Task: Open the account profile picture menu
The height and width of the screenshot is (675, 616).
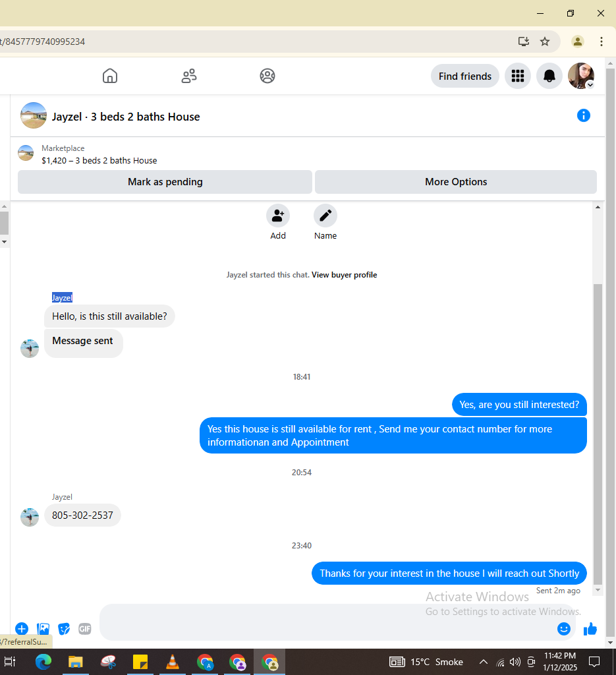Action: point(580,76)
